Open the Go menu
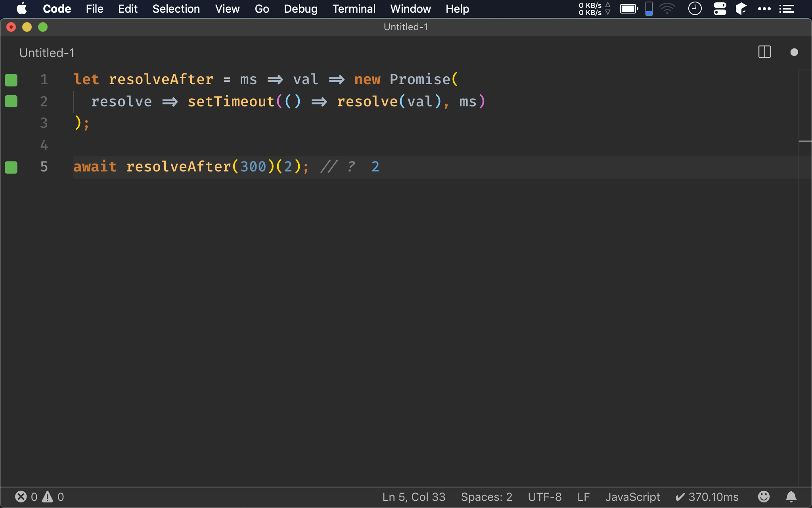This screenshot has height=508, width=812. click(261, 9)
